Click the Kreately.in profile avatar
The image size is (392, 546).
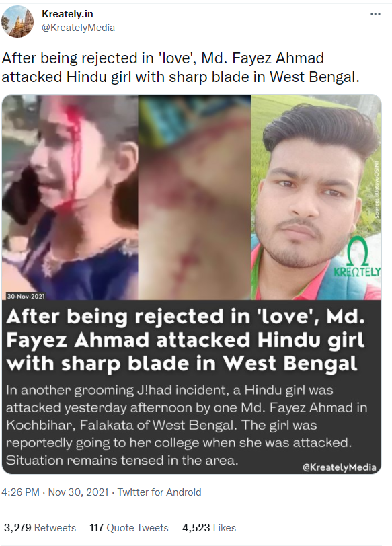tap(17, 22)
